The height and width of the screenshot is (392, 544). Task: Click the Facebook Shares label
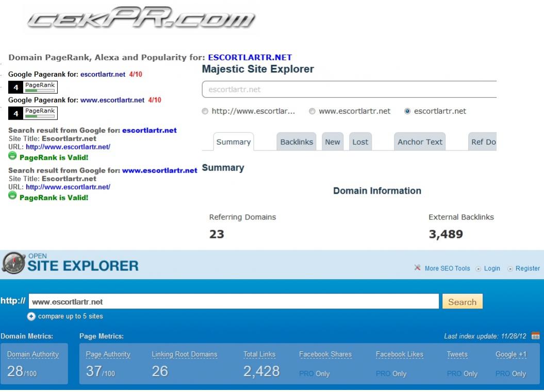(325, 354)
